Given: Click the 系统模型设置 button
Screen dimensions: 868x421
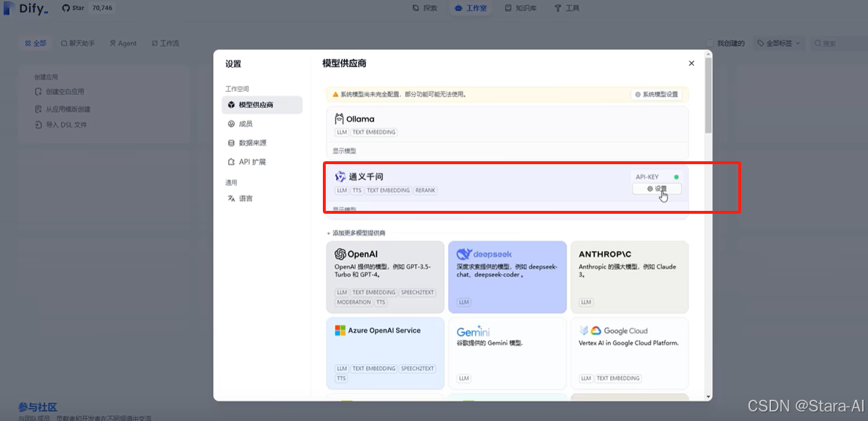Looking at the screenshot, I should pyautogui.click(x=656, y=95).
